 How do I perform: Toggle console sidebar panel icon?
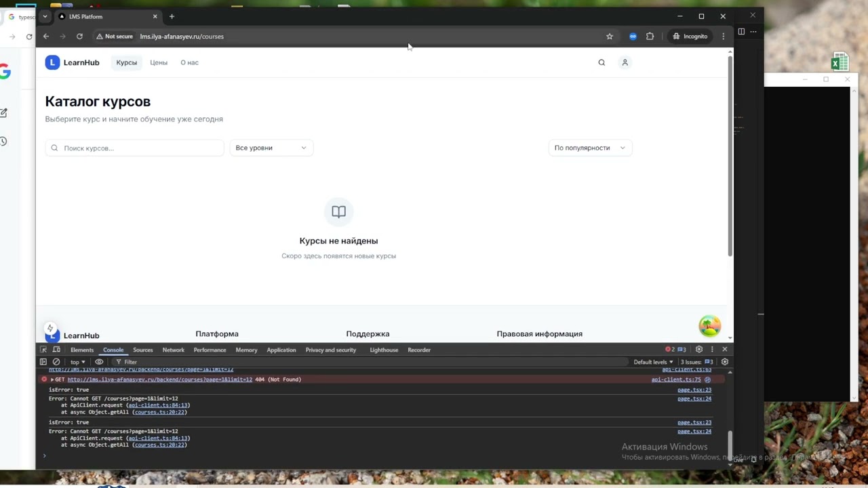pos(43,362)
